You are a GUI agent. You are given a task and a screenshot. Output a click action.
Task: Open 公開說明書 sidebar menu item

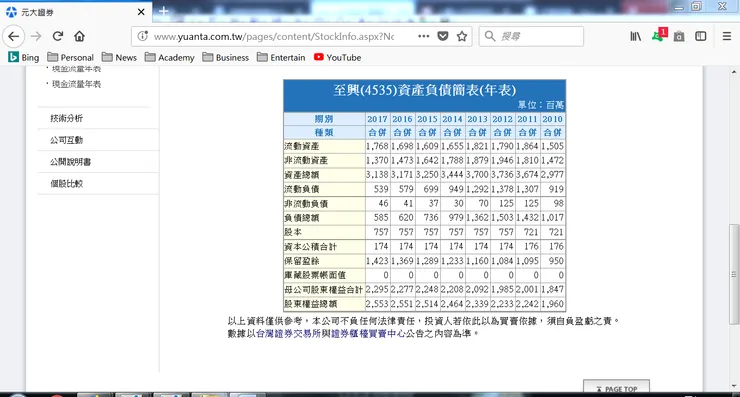[x=71, y=161]
